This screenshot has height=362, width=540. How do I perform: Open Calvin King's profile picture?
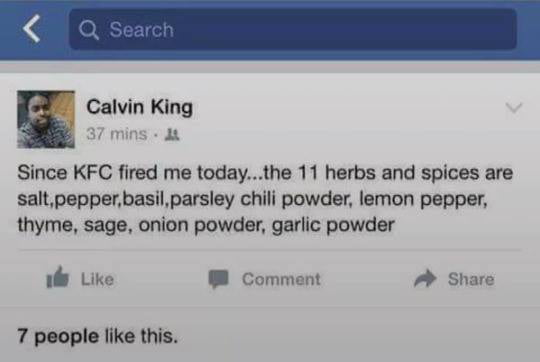click(46, 120)
